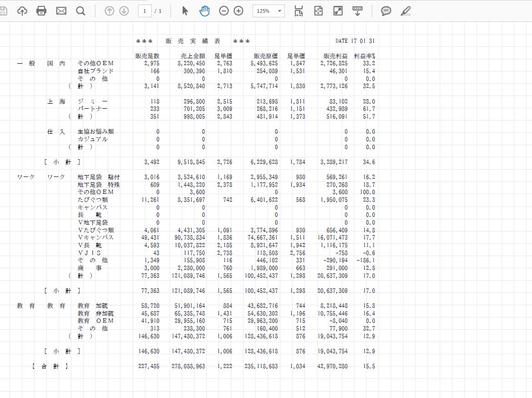The image size is (532, 398).
Task: Add a comment with speech bubble icon
Action: (386, 11)
